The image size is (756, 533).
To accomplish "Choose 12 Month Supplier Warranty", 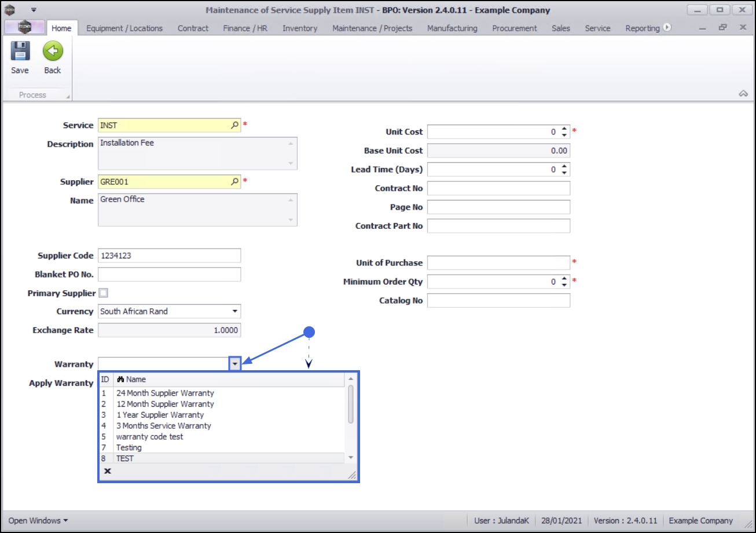I will [x=222, y=404].
